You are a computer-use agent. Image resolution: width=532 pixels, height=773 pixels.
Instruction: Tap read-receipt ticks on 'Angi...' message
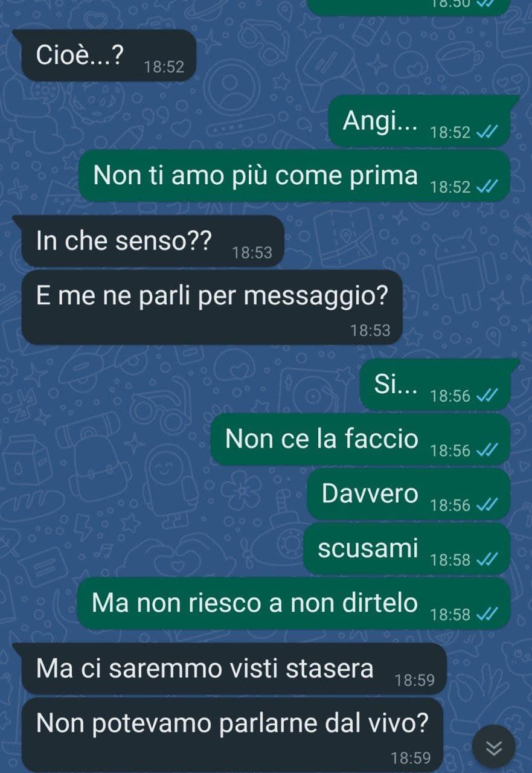(x=487, y=132)
